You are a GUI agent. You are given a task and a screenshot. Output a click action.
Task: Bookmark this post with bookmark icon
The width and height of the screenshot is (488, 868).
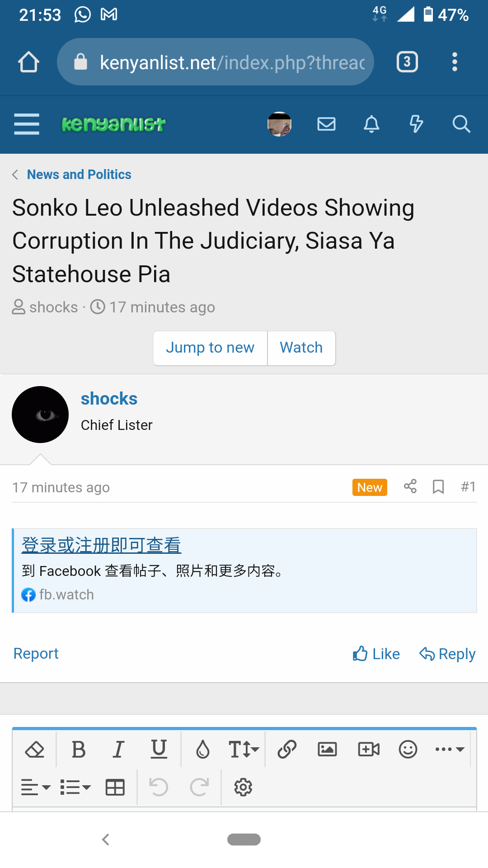point(438,487)
